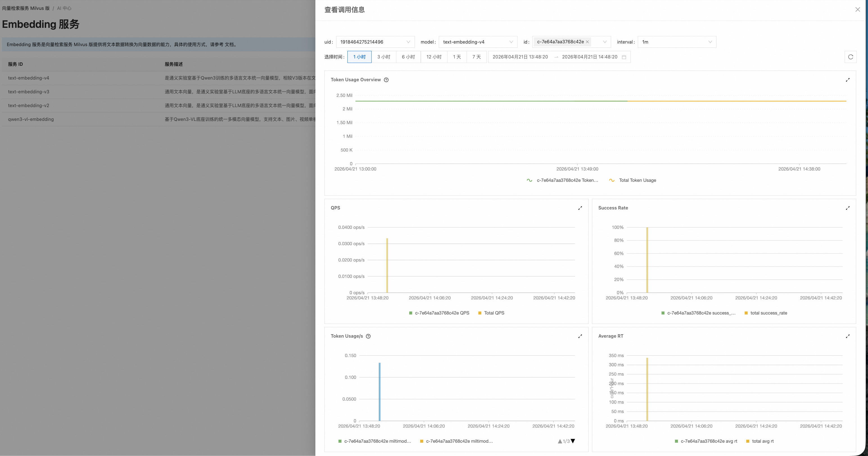Show help for Token Usage Overview

coord(386,80)
